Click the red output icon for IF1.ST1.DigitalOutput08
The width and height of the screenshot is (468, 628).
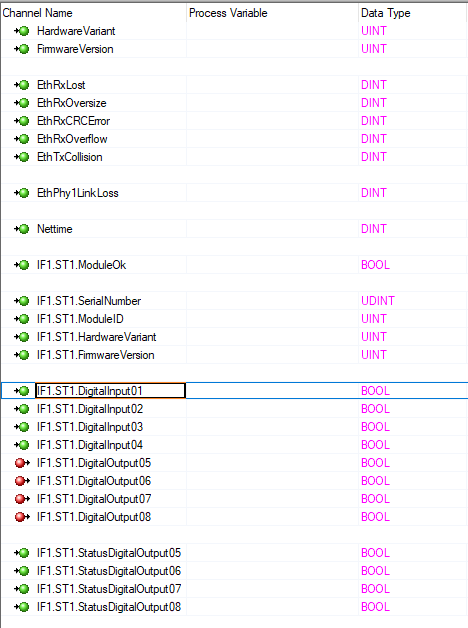coord(22,517)
